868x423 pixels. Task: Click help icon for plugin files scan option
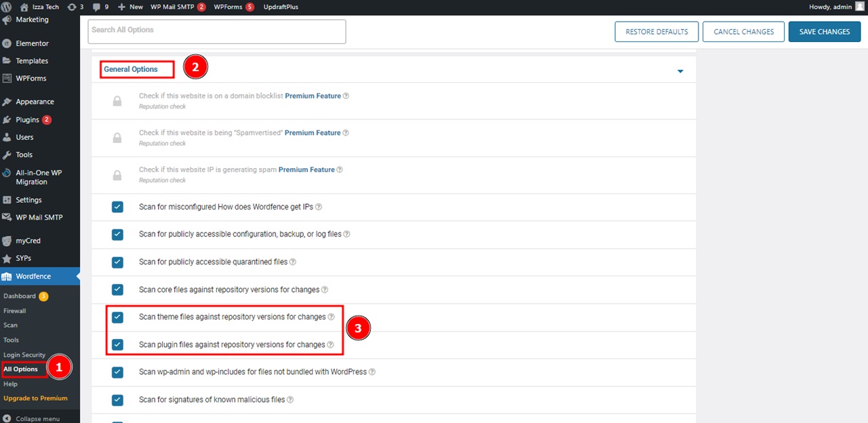click(x=330, y=344)
